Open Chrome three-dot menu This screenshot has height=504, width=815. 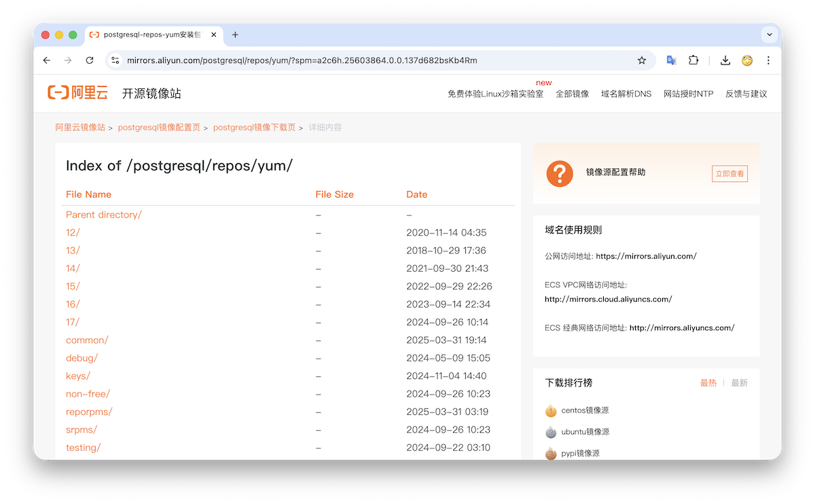coord(768,60)
